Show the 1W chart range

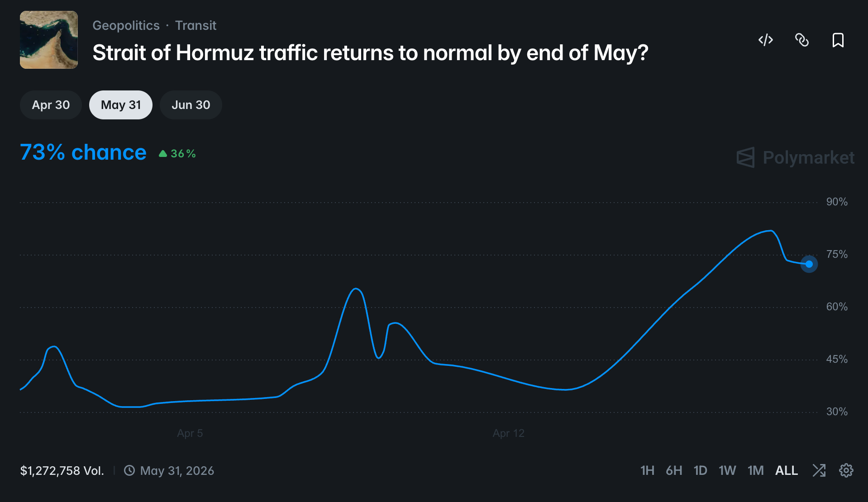click(727, 470)
